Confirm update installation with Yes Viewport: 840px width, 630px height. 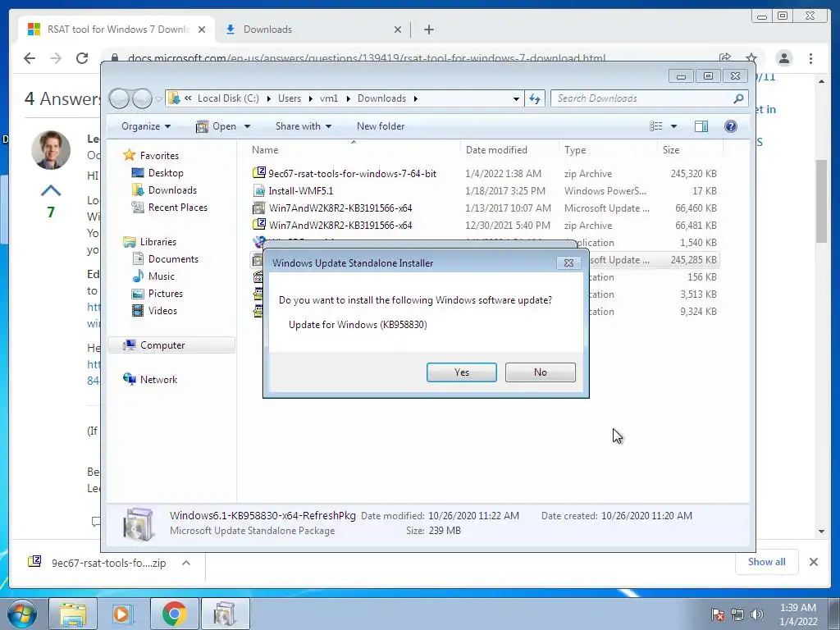pyautogui.click(x=461, y=372)
